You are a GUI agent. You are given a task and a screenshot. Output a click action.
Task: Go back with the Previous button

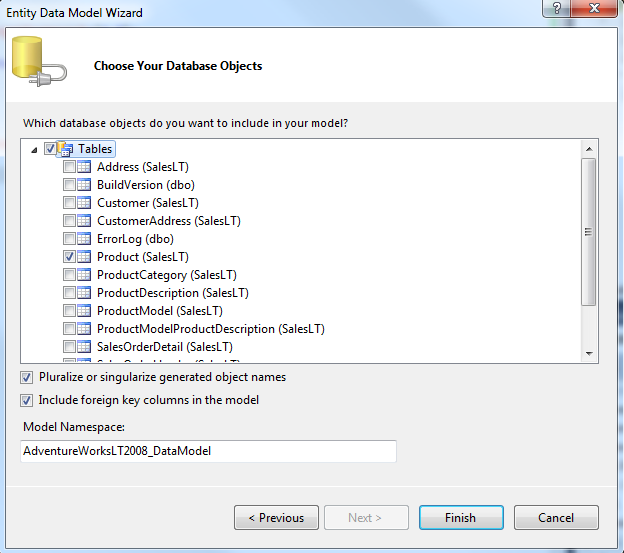276,518
